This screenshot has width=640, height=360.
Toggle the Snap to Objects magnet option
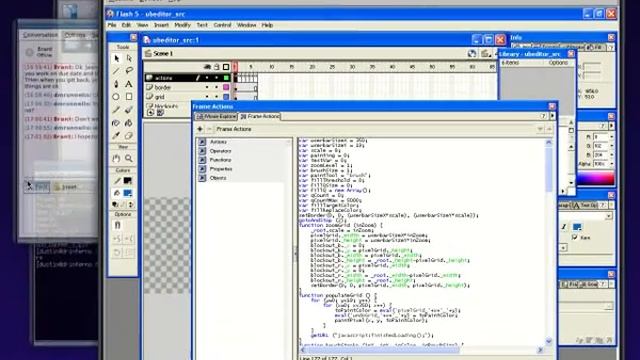[118, 225]
